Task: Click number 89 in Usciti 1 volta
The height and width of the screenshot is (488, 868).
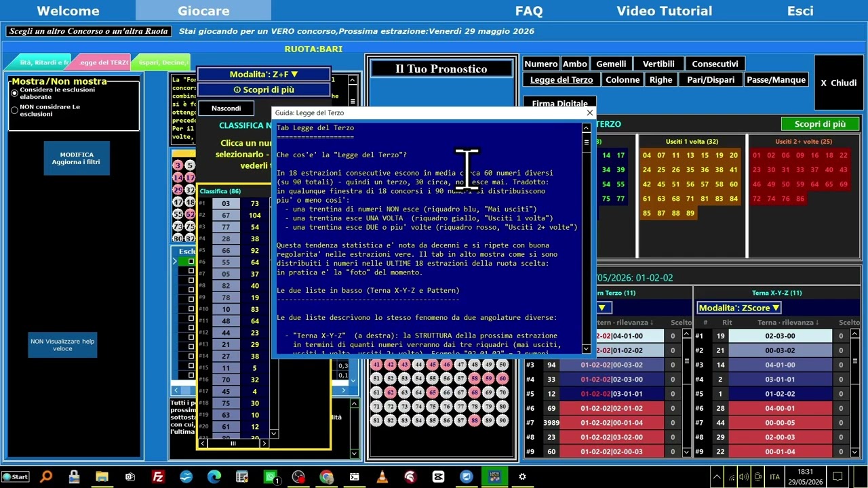Action: pos(690,213)
